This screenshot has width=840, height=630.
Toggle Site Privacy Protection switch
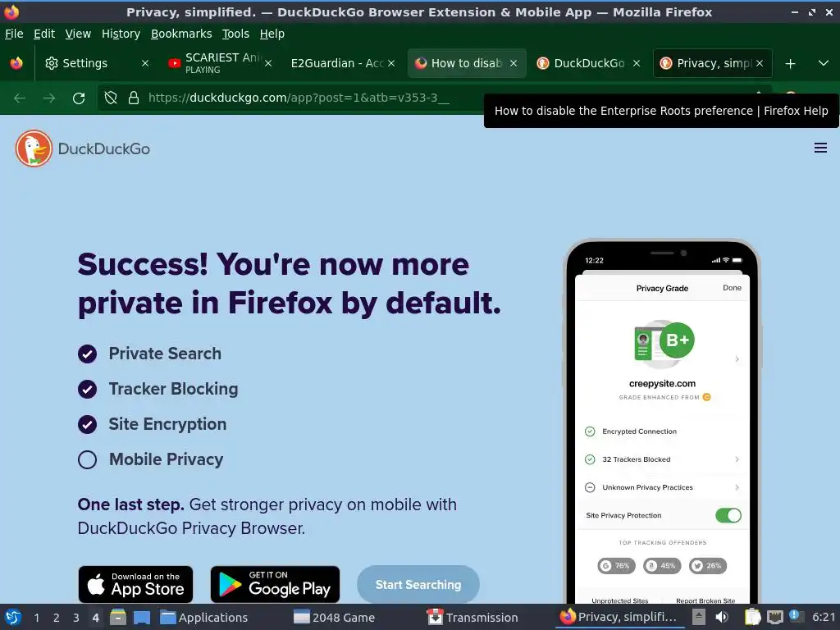point(728,515)
